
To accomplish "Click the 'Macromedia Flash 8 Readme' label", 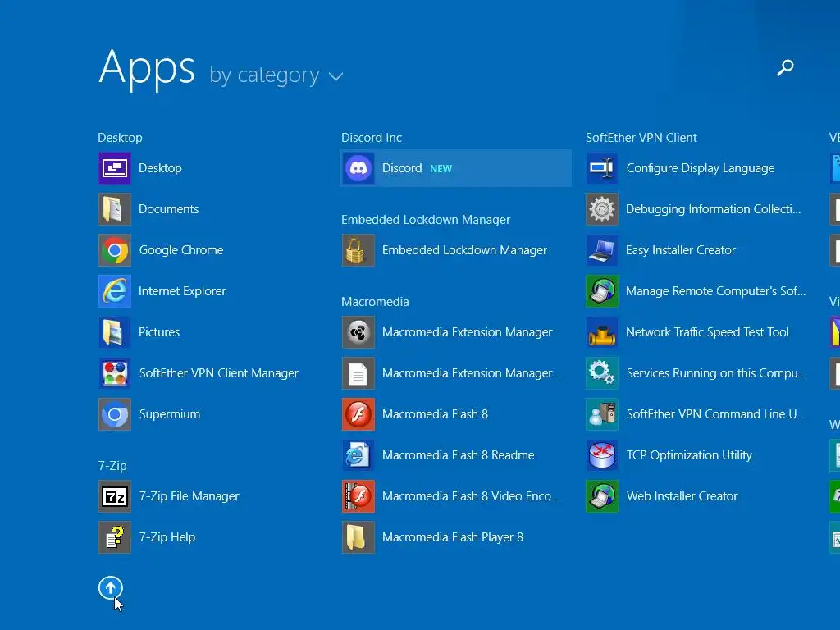I will (458, 455).
